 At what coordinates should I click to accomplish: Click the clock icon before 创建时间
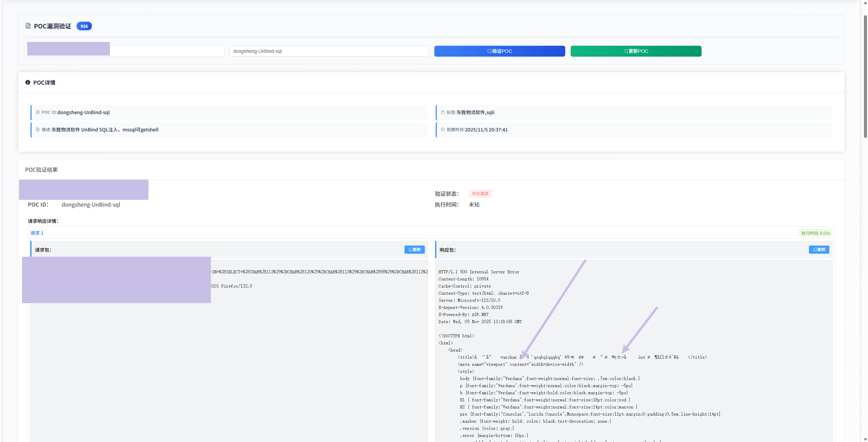442,129
